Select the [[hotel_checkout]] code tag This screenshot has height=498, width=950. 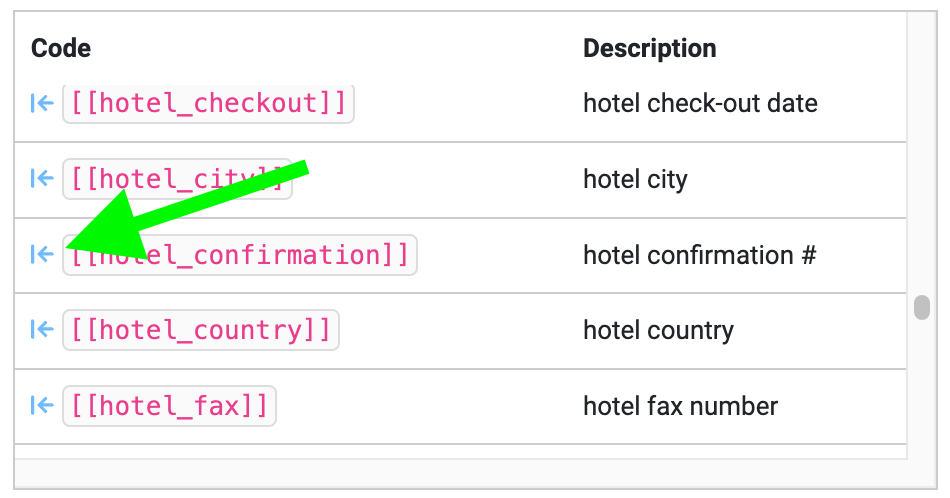208,104
